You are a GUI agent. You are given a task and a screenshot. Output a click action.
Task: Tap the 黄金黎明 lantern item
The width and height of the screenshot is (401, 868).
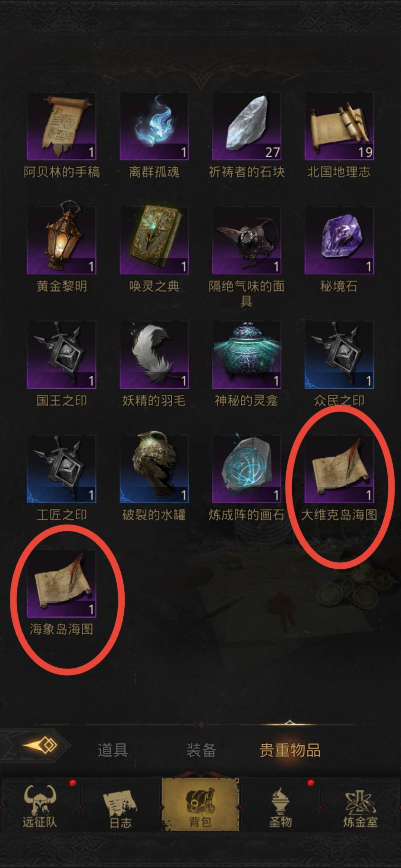(x=62, y=240)
